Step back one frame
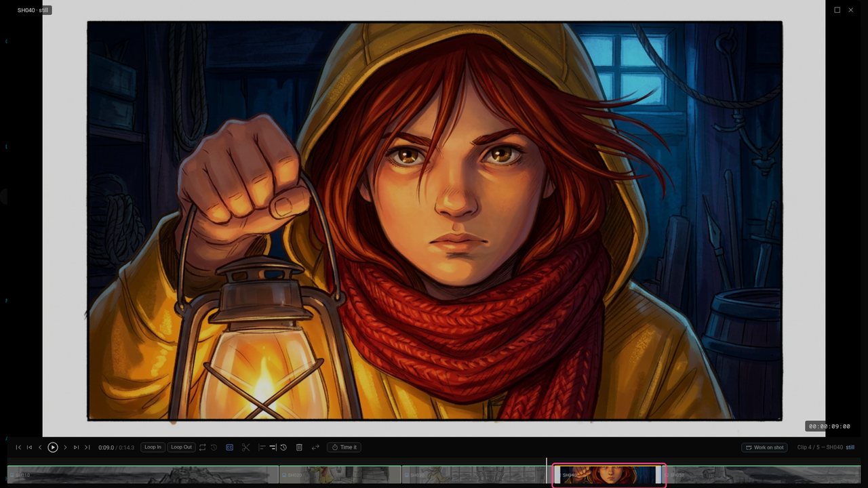 pos(40,447)
